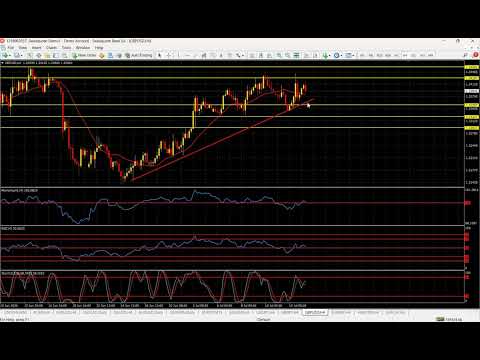Viewport: 480px width, 360px height.
Task: Switch to Candlesticks display
Action: click(261, 55)
